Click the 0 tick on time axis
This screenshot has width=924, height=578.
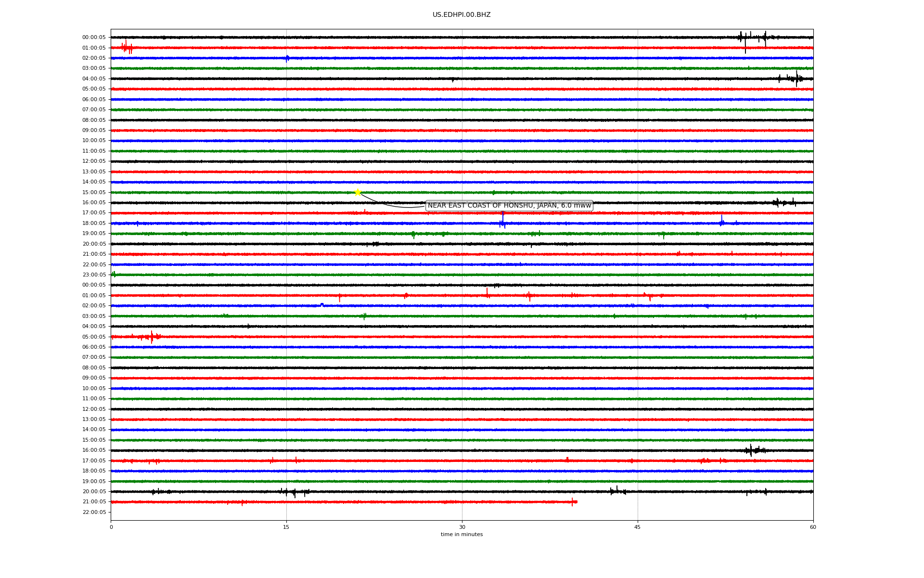pyautogui.click(x=111, y=527)
